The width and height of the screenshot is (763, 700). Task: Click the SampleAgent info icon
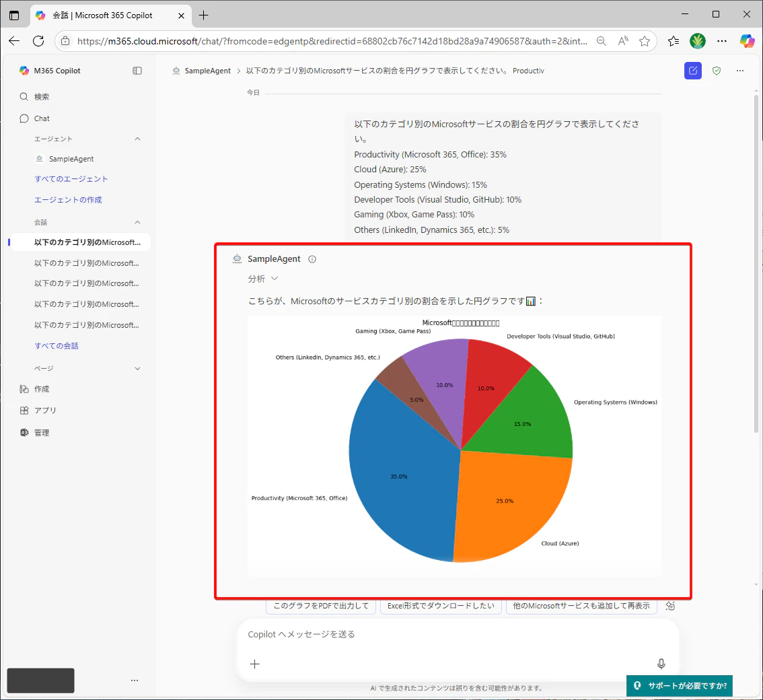(312, 259)
